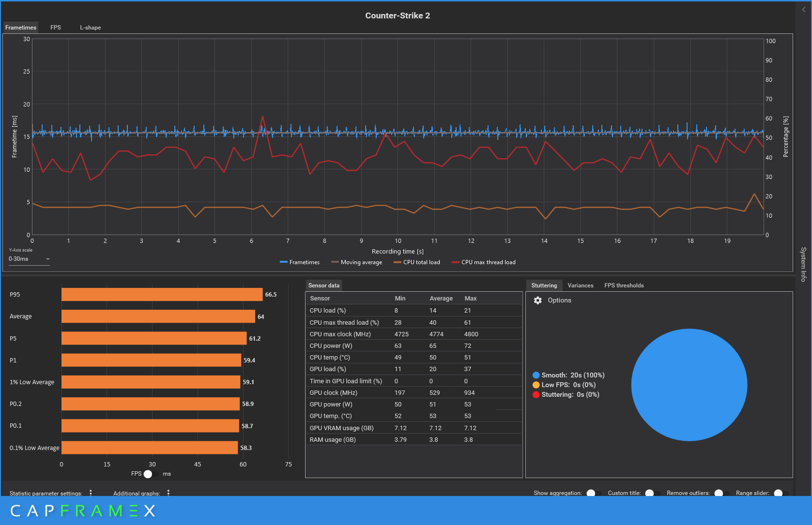The width and height of the screenshot is (812, 525).
Task: Toggle the CPU max thread load legend entry
Action: coord(484,262)
